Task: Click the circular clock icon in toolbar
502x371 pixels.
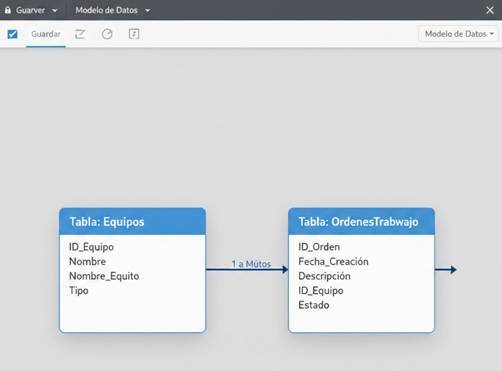Action: pyautogui.click(x=107, y=34)
